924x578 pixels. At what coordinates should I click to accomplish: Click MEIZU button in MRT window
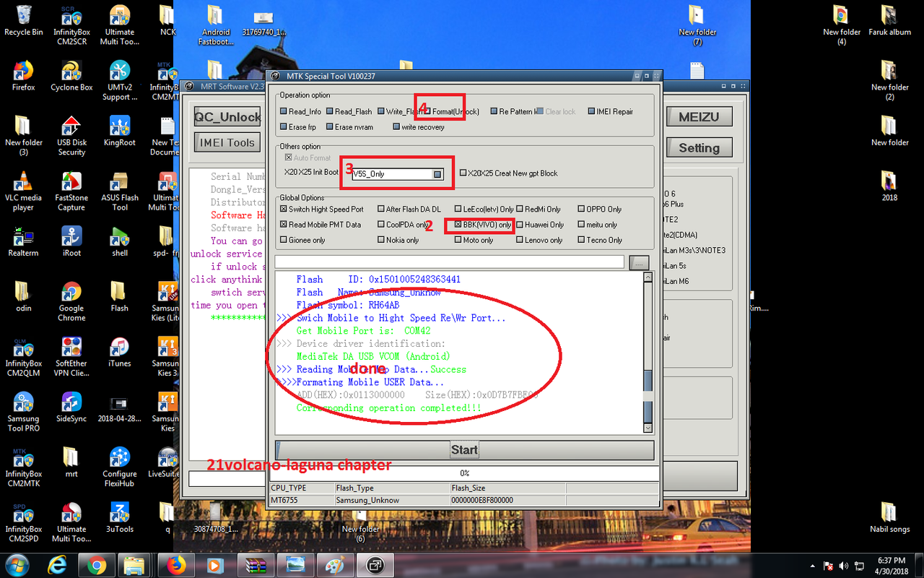pyautogui.click(x=699, y=117)
